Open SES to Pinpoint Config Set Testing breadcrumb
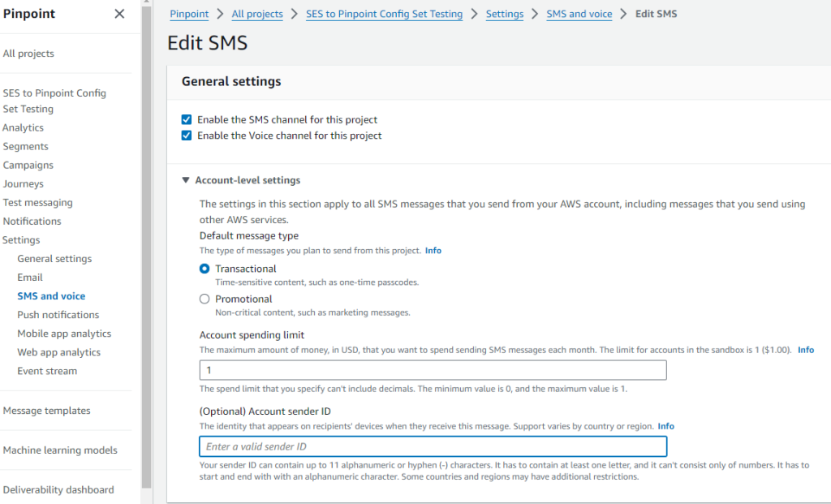The width and height of the screenshot is (831, 504). (384, 14)
